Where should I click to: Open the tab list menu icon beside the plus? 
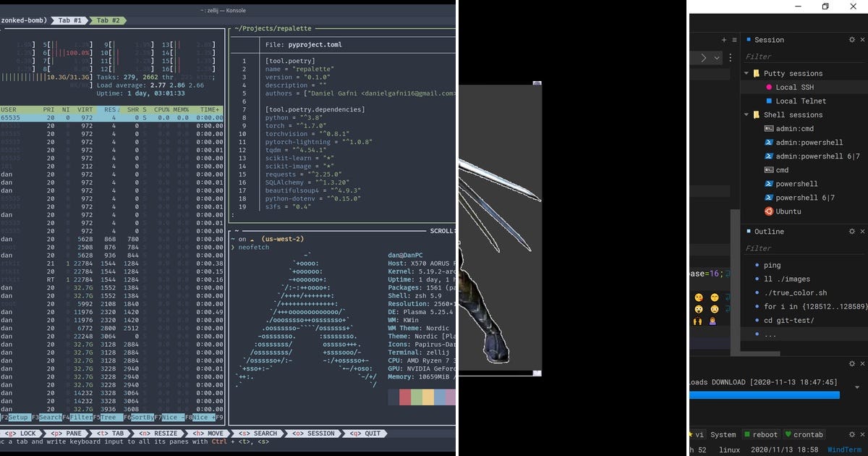point(735,40)
